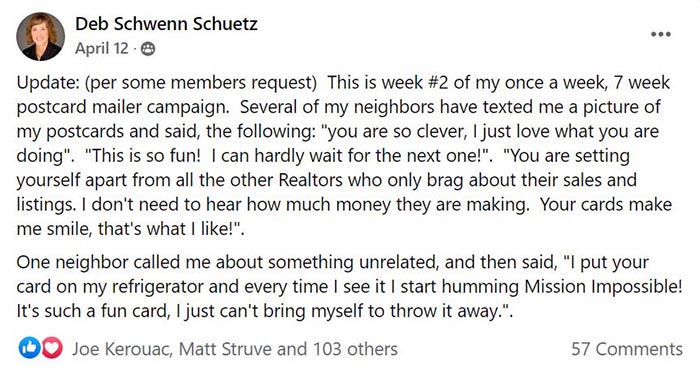Open the three-dot post options menu

pos(661,34)
